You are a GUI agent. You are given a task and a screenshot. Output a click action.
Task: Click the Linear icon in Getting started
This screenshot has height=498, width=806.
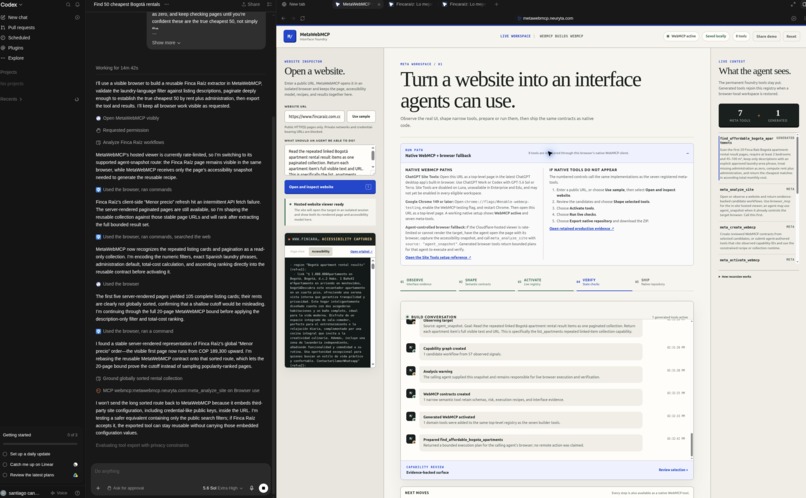76,465
